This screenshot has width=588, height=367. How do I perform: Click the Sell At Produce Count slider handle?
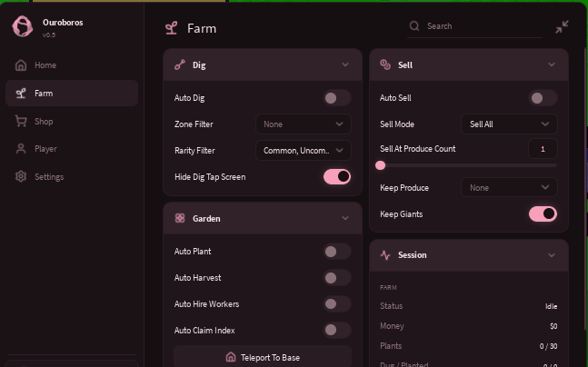(380, 165)
